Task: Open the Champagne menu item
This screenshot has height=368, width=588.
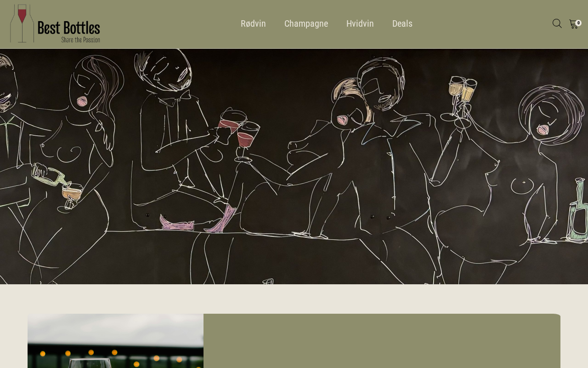Action: point(306,23)
